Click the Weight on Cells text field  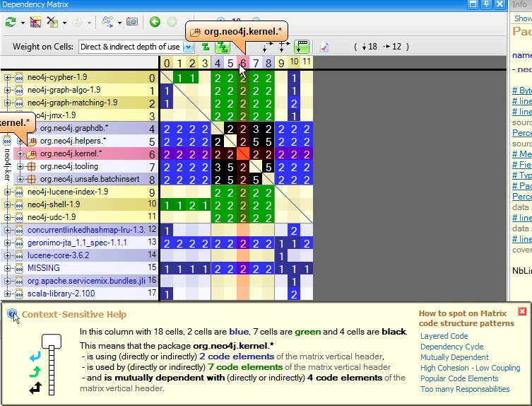(131, 47)
